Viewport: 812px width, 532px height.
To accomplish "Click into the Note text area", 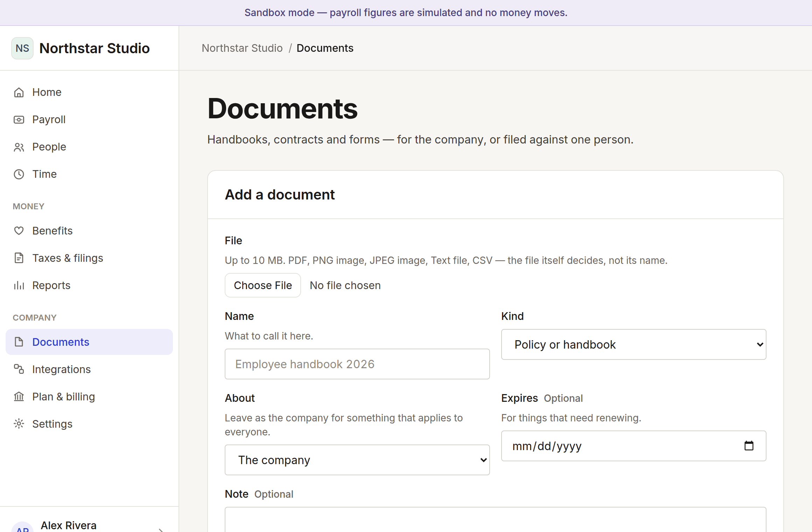I will (x=495, y=520).
